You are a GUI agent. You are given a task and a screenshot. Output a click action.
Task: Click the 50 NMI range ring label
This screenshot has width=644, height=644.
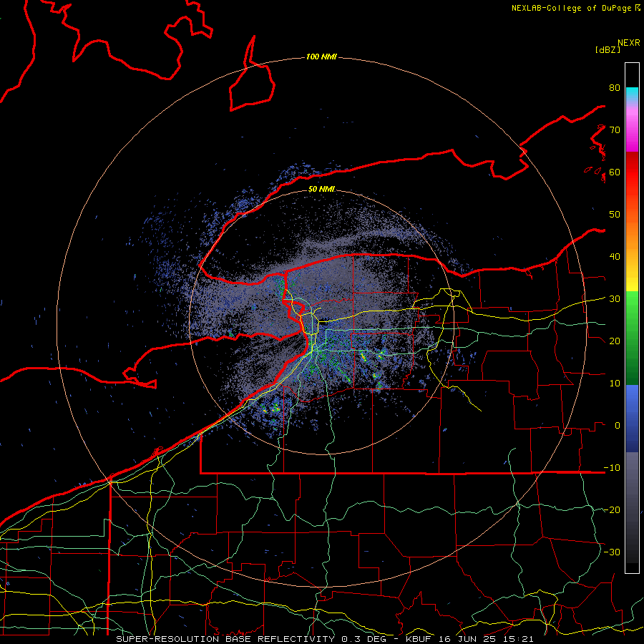[321, 190]
